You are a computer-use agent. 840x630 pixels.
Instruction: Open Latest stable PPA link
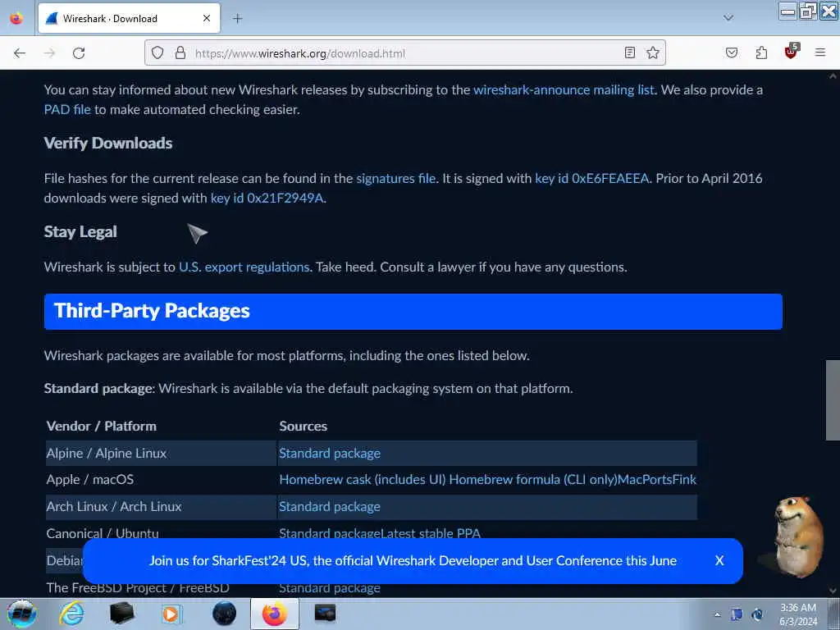pos(431,533)
